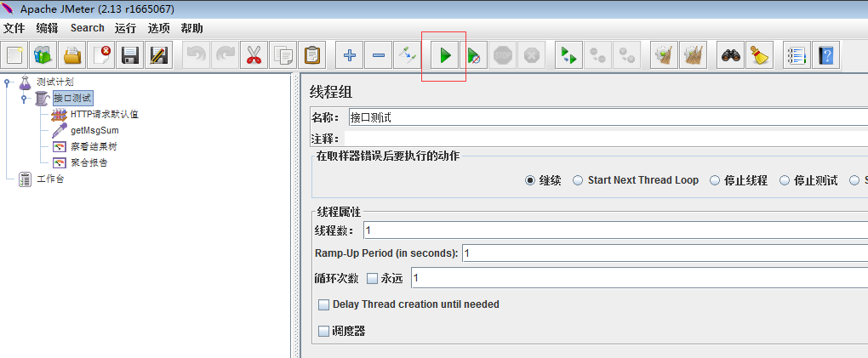The image size is (868, 358).
Task: Enable Delay Thread creation until needed
Action: (324, 304)
